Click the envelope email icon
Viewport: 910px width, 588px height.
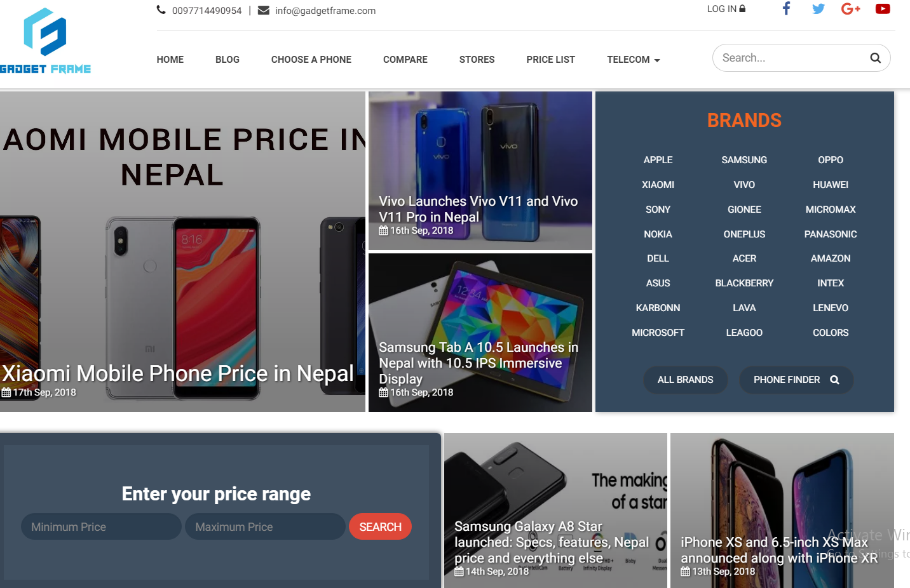tap(264, 10)
